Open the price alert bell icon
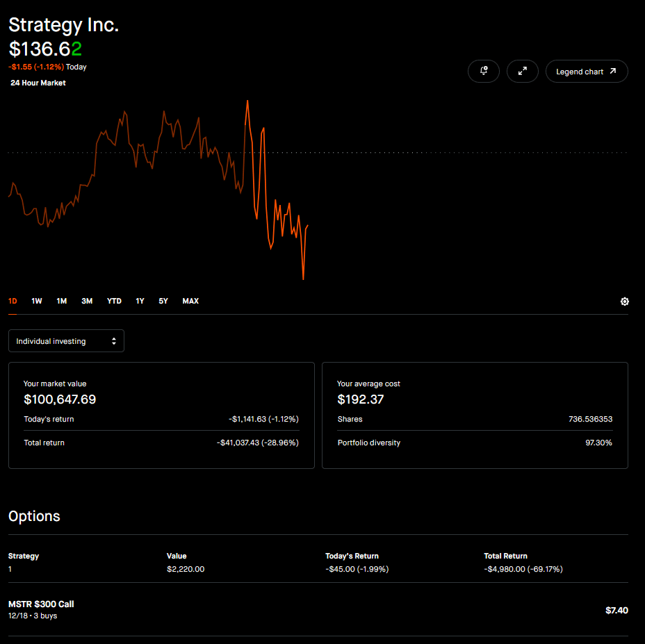This screenshot has height=644, width=645. 484,72
